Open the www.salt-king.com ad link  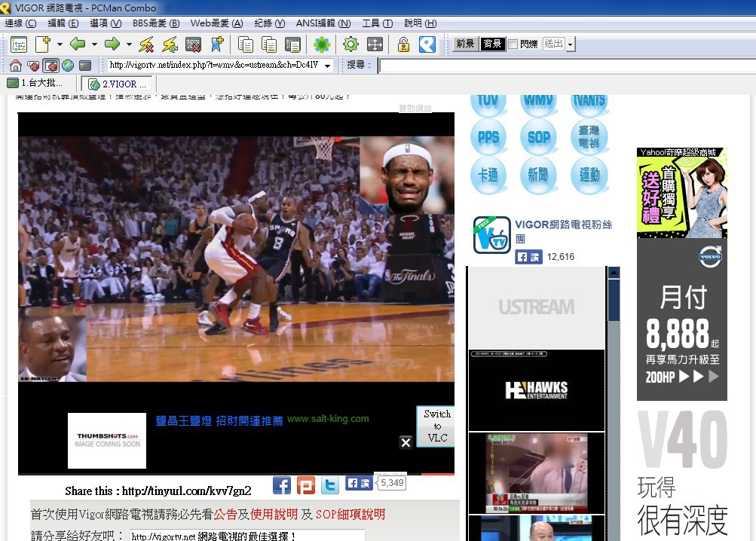[328, 419]
